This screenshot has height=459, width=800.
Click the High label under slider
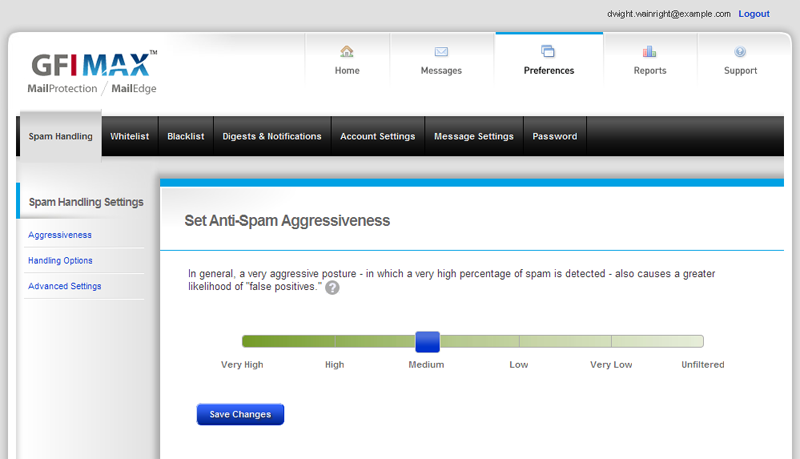pyautogui.click(x=335, y=365)
